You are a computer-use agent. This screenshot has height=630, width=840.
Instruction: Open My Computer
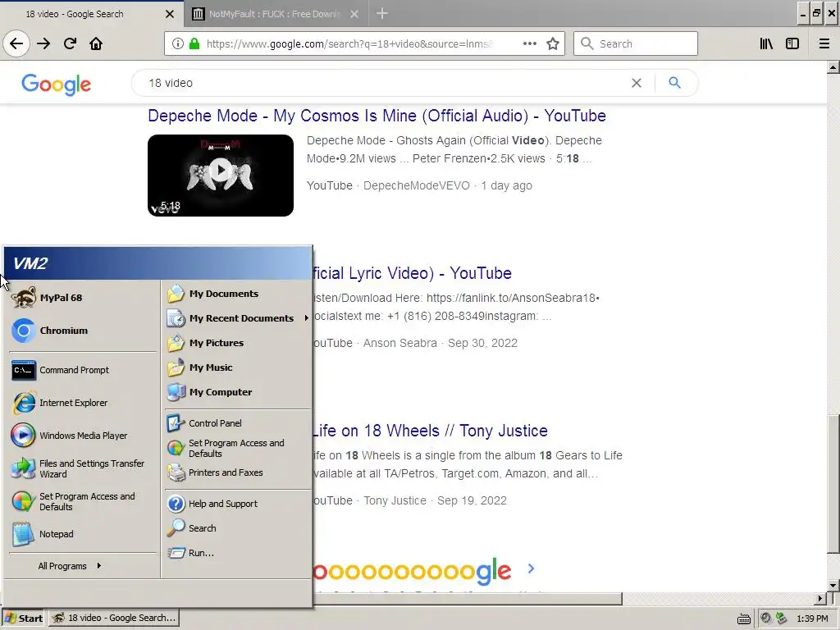[x=237, y=392]
